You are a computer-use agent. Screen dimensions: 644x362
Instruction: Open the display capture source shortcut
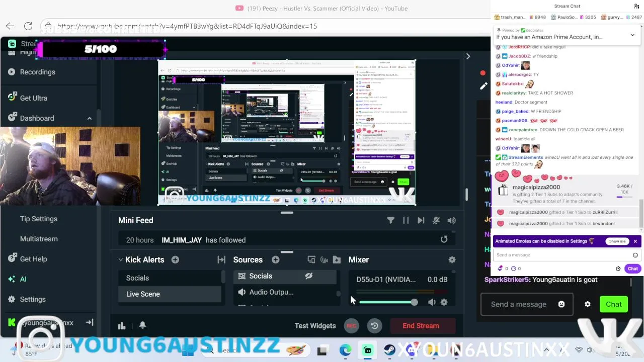point(311,259)
